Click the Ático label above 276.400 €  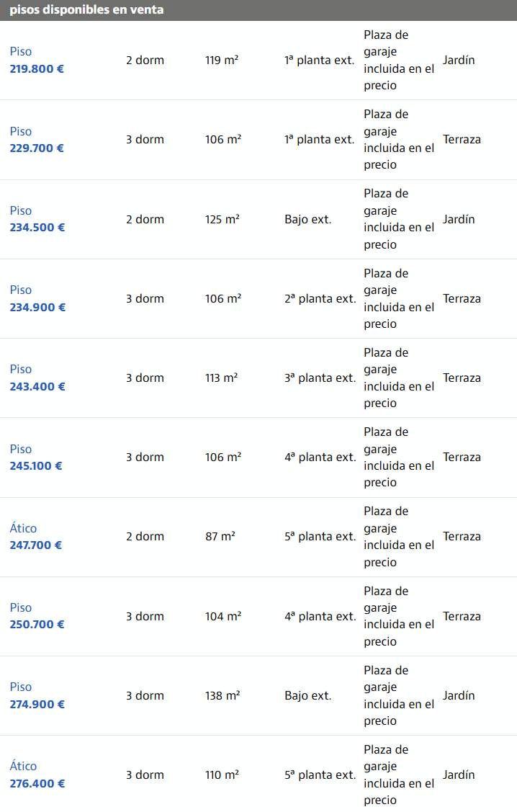23,766
